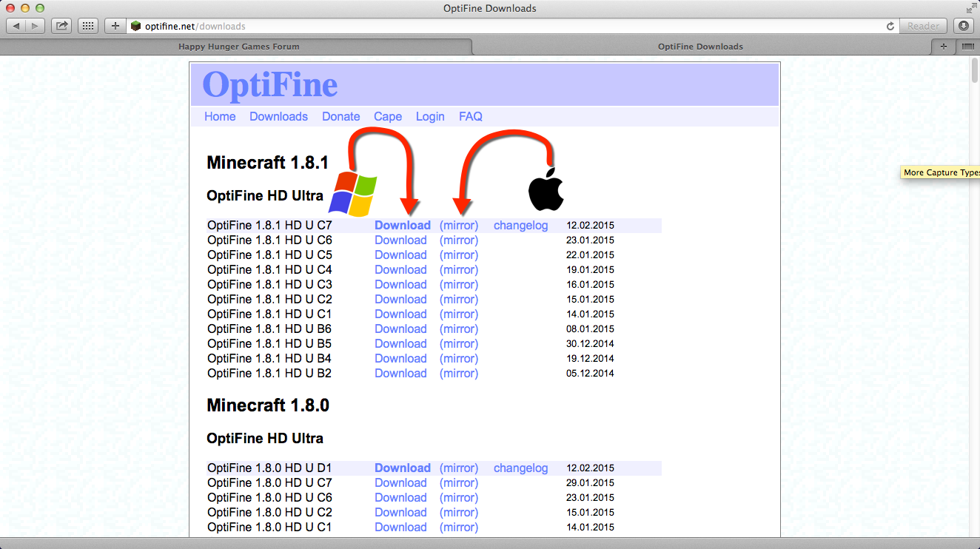Add bookmark with the plus button
980x549 pixels.
tap(115, 26)
